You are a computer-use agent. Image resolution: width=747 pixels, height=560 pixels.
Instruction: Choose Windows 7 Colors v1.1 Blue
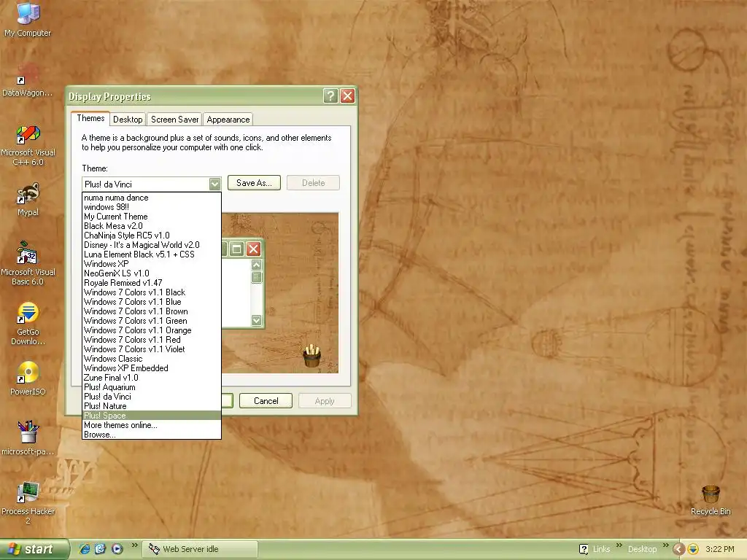[152, 302]
